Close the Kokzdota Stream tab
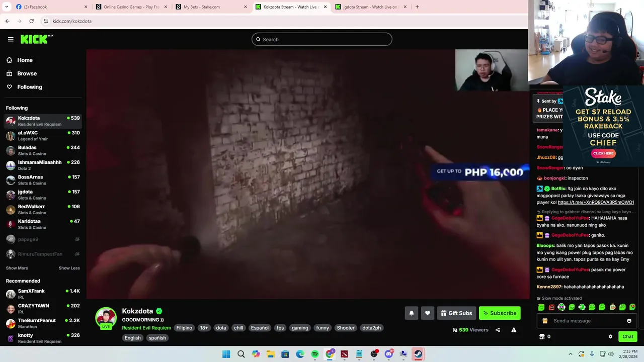This screenshot has height=362, width=644. 325,7
